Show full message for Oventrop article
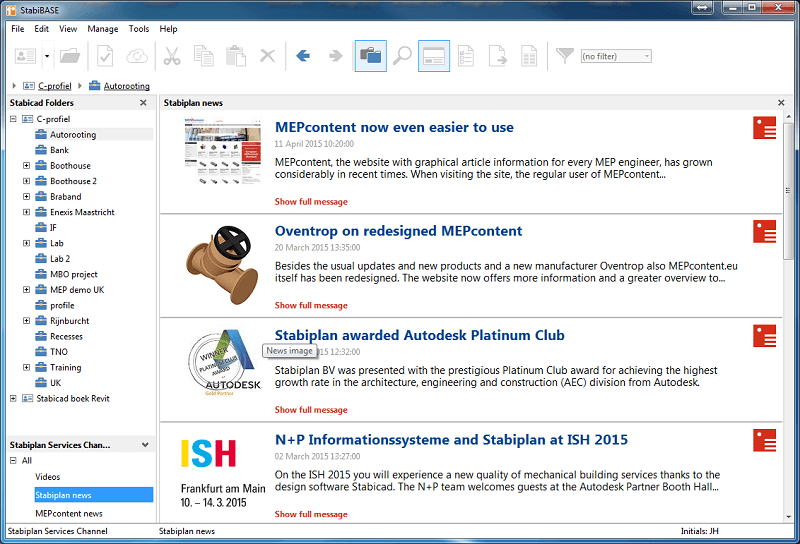 pos(311,305)
